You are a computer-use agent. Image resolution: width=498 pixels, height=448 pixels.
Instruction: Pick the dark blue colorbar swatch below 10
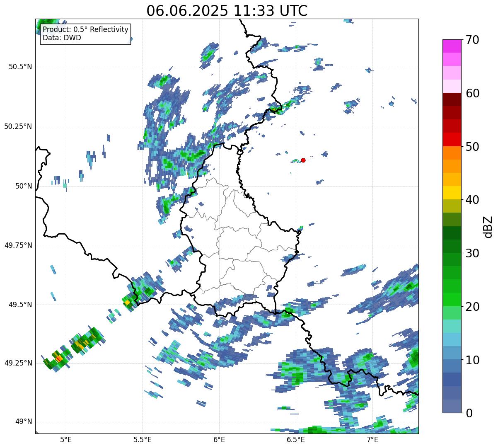452,379
